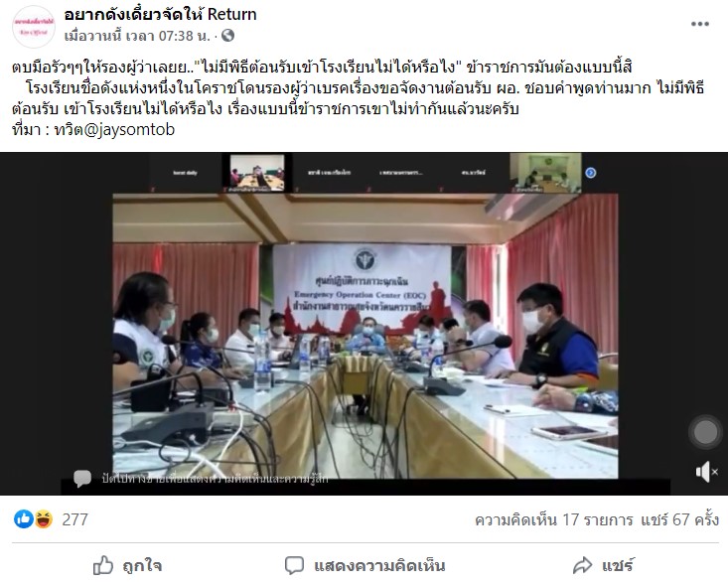Viewport: 728px width, 583px height.
Task: Select the first meeting participant thumbnail
Action: (186, 173)
